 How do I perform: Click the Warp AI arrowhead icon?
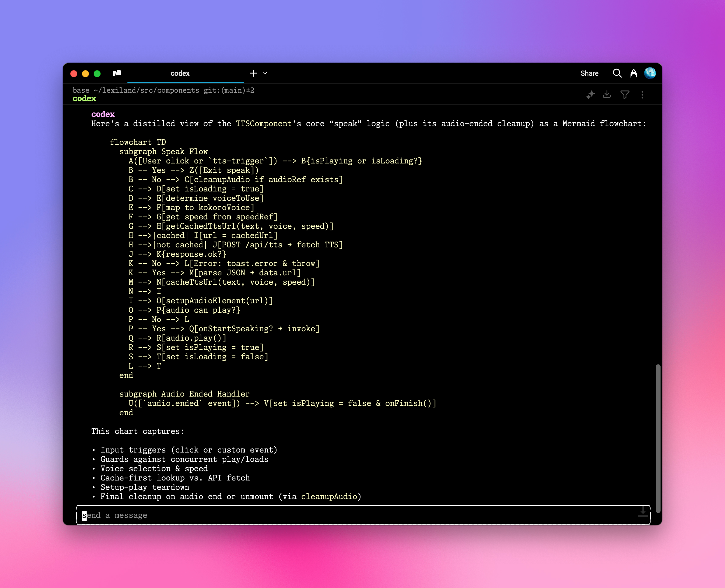pyautogui.click(x=633, y=73)
